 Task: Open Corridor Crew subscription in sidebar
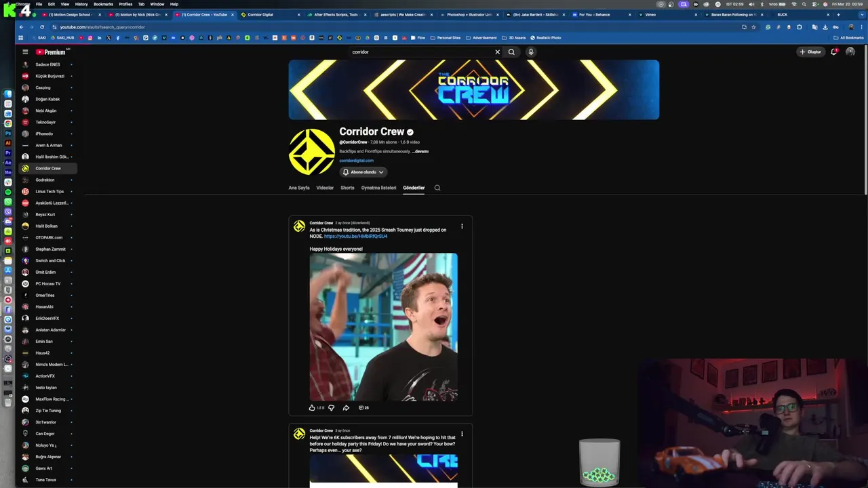click(x=47, y=168)
